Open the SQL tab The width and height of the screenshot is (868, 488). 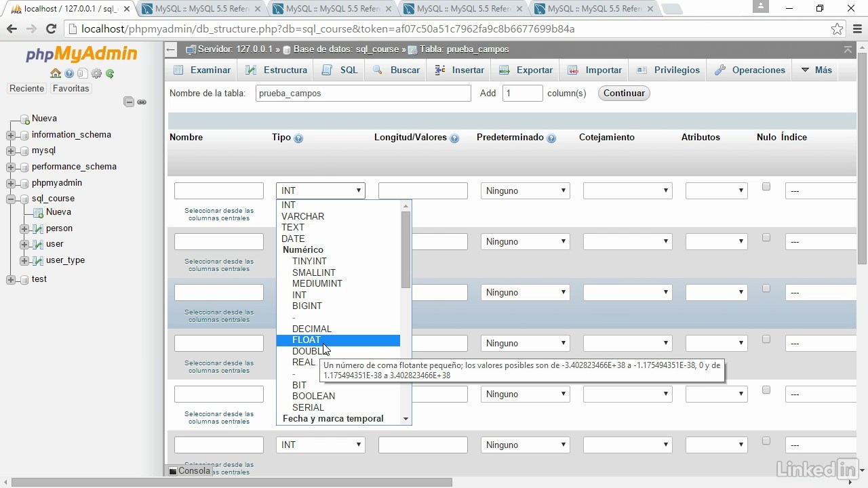340,70
